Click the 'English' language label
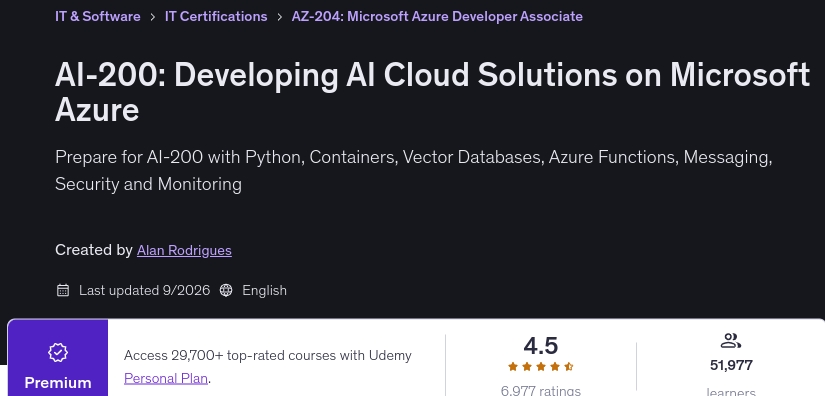 coord(264,290)
